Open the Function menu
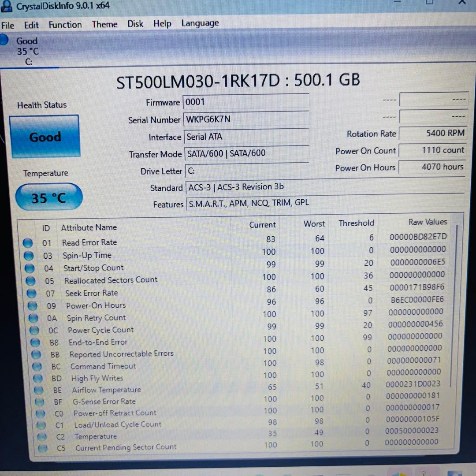This screenshot has width=476, height=476. point(65,25)
